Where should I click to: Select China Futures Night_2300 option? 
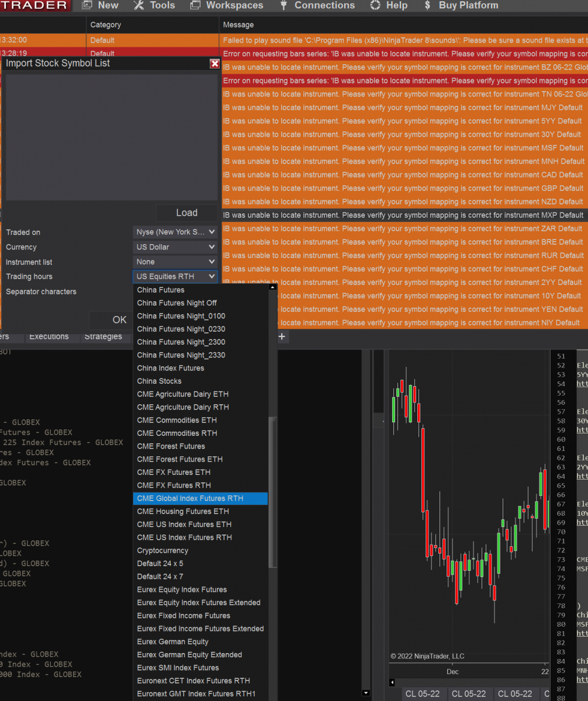200,342
